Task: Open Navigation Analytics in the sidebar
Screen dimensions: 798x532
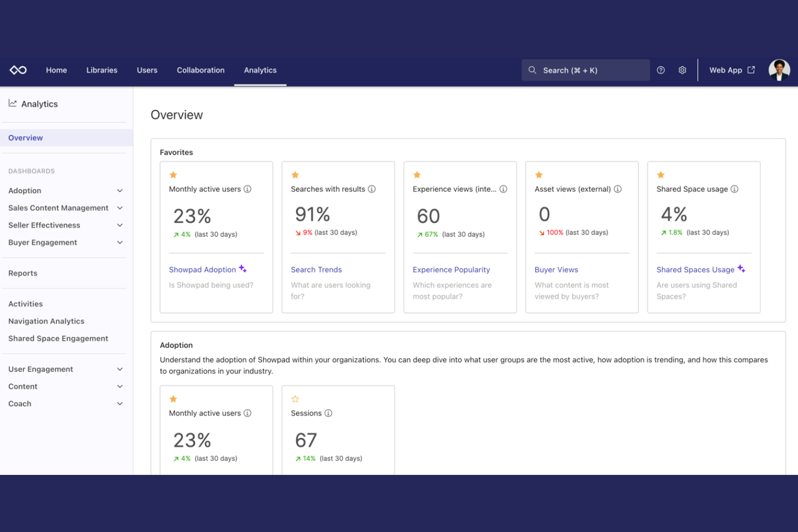Action: pyautogui.click(x=46, y=321)
